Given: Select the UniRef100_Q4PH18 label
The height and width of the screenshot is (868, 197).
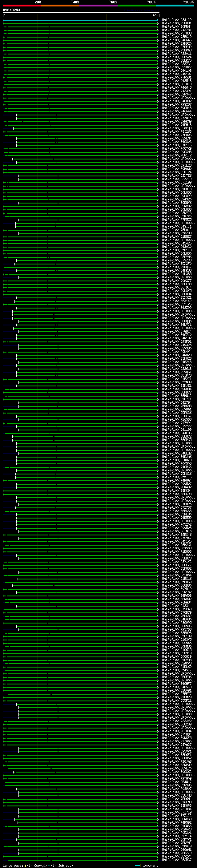Looking at the screenshot, I should 176,125.
